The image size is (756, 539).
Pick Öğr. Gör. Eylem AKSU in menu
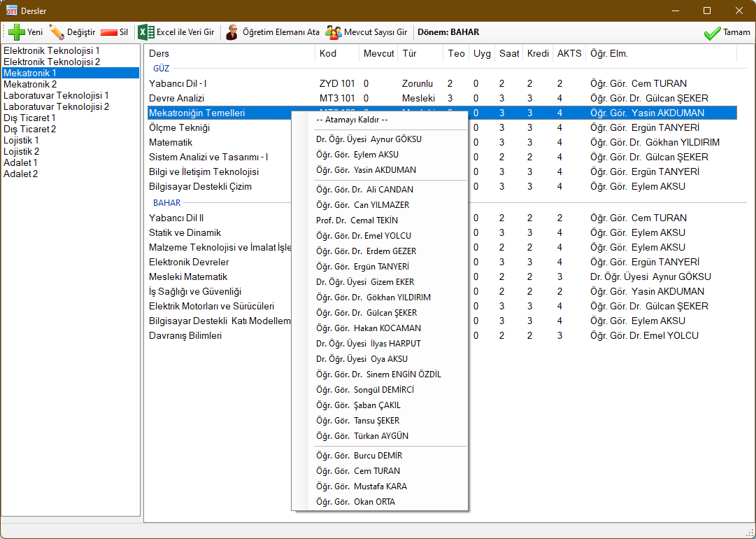click(x=357, y=155)
